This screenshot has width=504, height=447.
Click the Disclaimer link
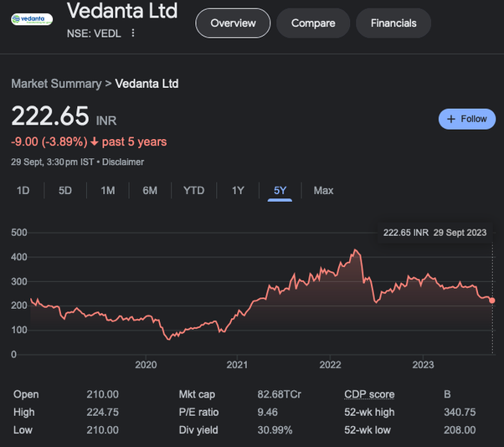pyautogui.click(x=123, y=162)
